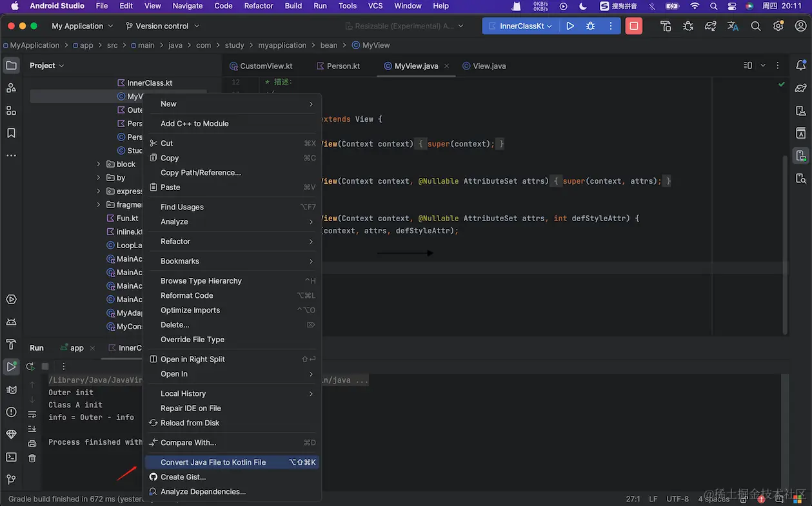Viewport: 812px width, 506px height.
Task: Stop the running process red button
Action: [x=634, y=26]
